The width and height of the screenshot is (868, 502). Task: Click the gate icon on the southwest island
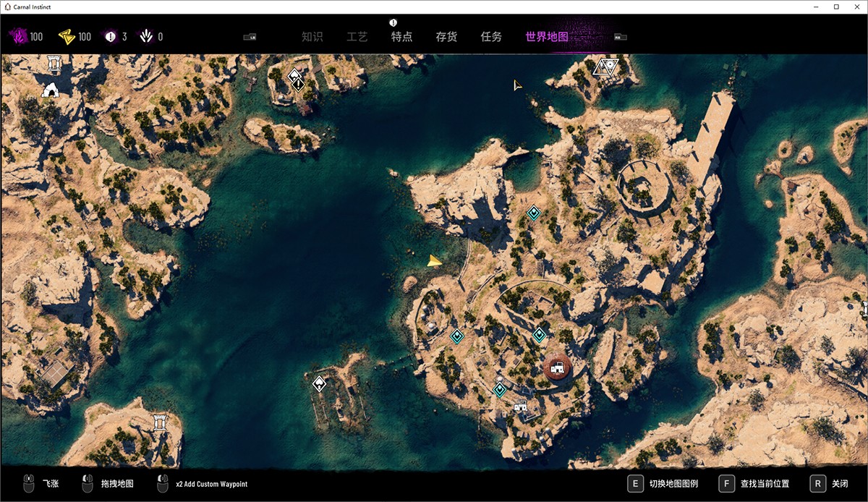point(160,422)
